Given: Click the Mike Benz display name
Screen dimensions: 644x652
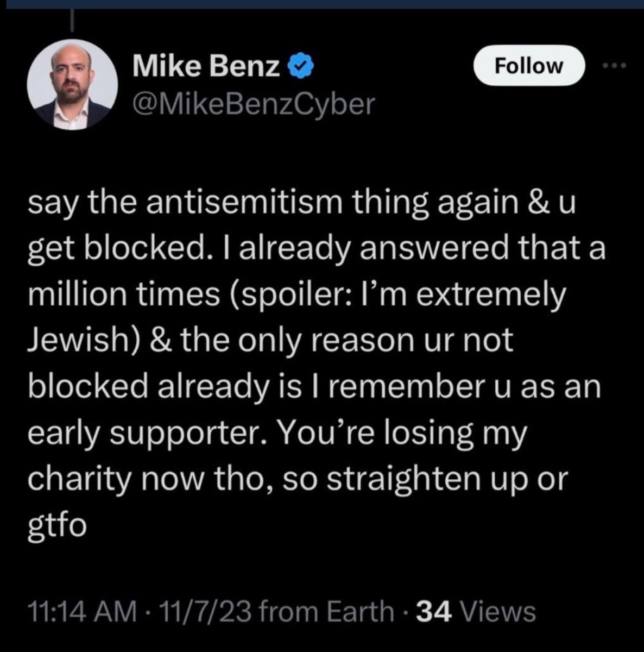Looking at the screenshot, I should pos(207,67).
